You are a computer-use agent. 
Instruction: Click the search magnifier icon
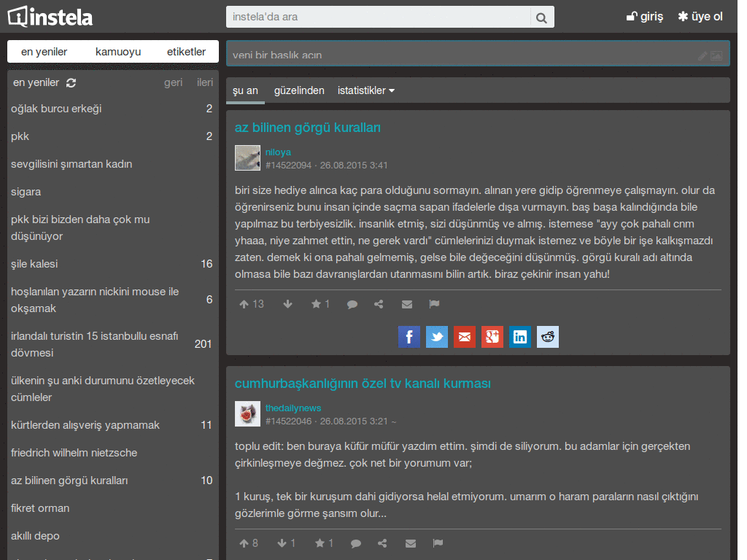point(541,17)
